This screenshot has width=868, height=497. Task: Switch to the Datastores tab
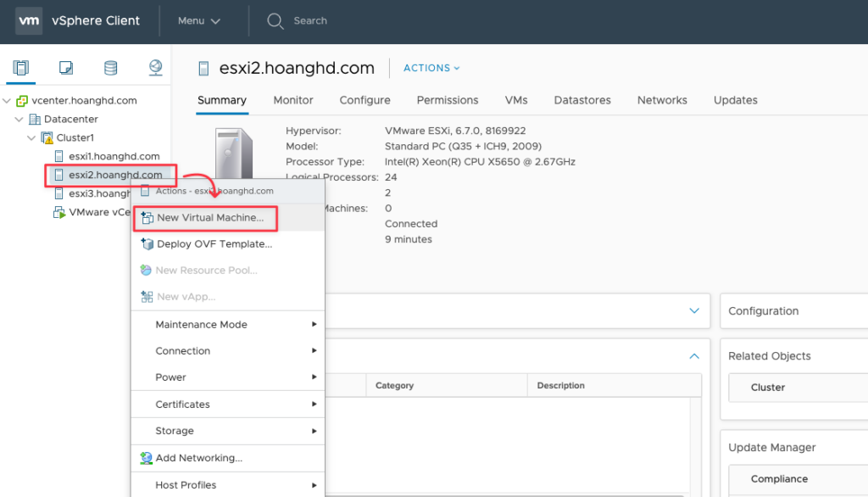click(582, 100)
